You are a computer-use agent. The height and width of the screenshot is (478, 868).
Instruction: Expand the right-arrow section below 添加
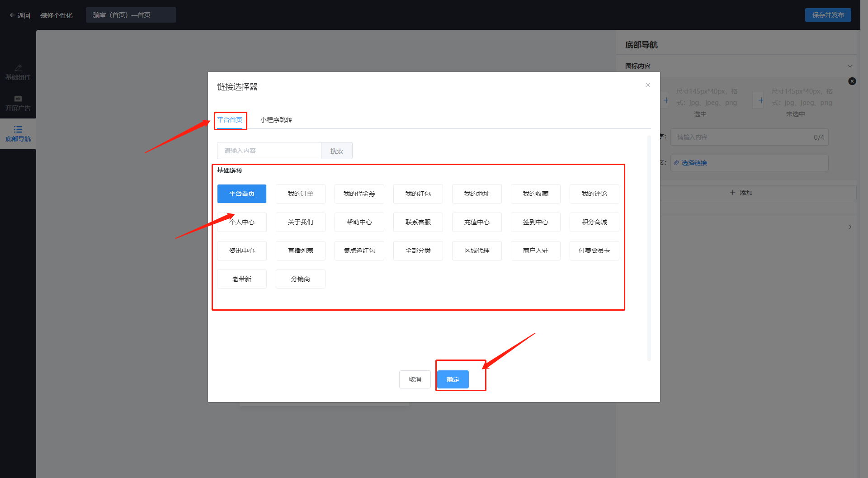click(x=849, y=227)
